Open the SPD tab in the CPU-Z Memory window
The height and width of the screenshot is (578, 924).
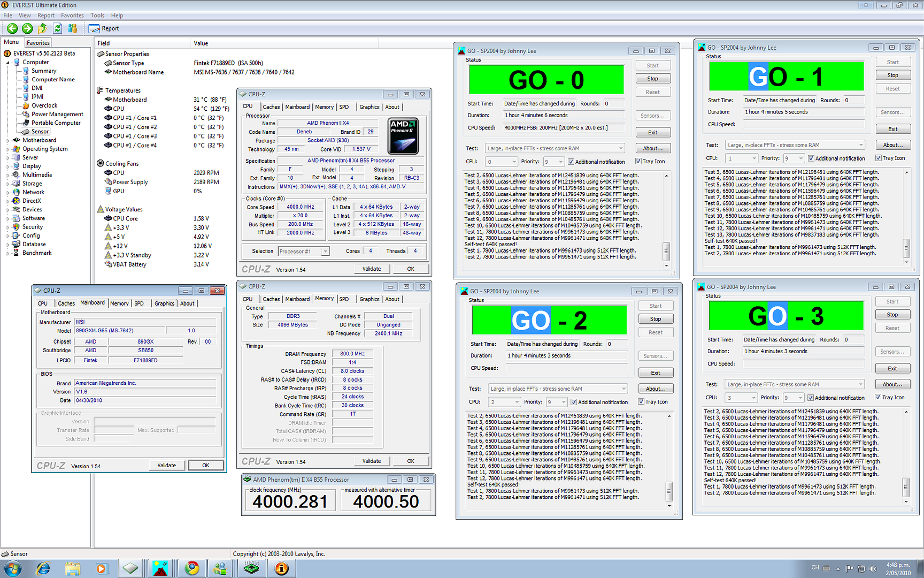(x=344, y=299)
